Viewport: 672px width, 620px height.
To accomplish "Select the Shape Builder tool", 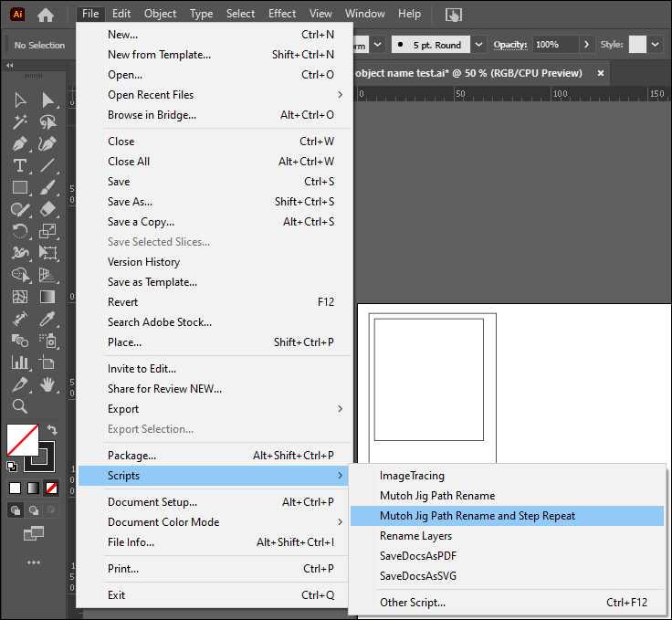I will (x=20, y=275).
